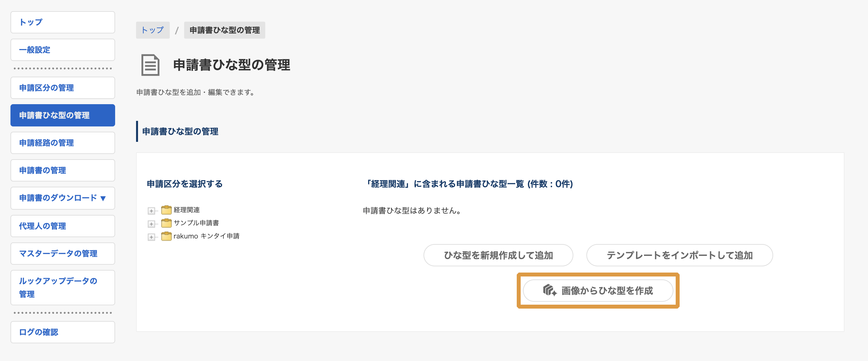Select 経理関連 in the category tree
The height and width of the screenshot is (361, 868).
[186, 210]
